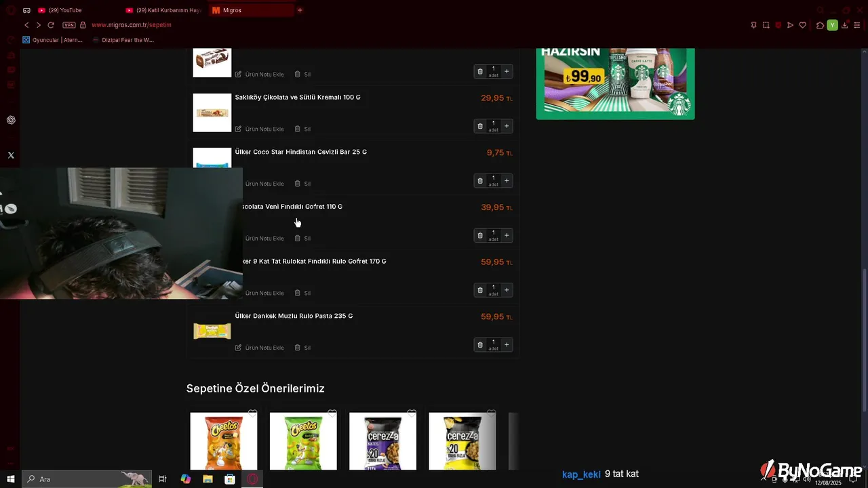The image size is (868, 488).
Task: Open Saklıköy Çikolata ve Sütlü Kremalı product
Action: (x=298, y=98)
